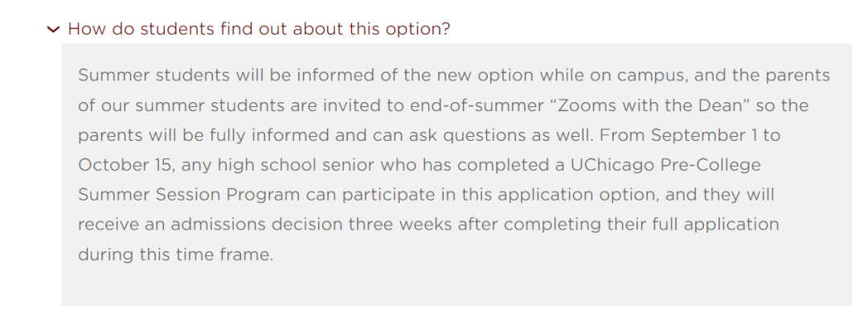Click empty gray area below the answer paragraph
The image size is (868, 330).
(457, 285)
